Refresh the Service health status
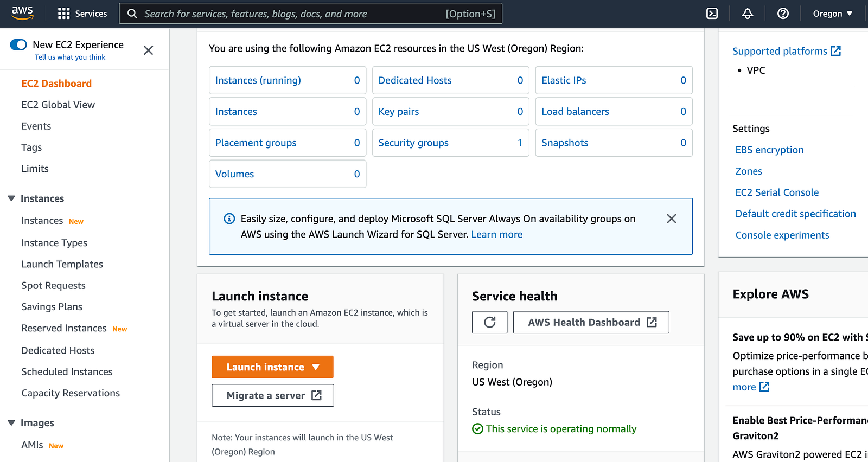 point(490,322)
